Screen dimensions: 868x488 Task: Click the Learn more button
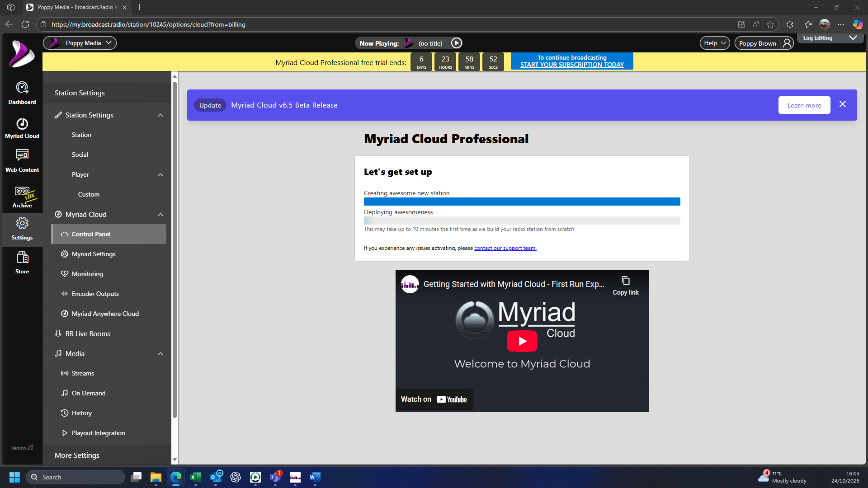[804, 105]
